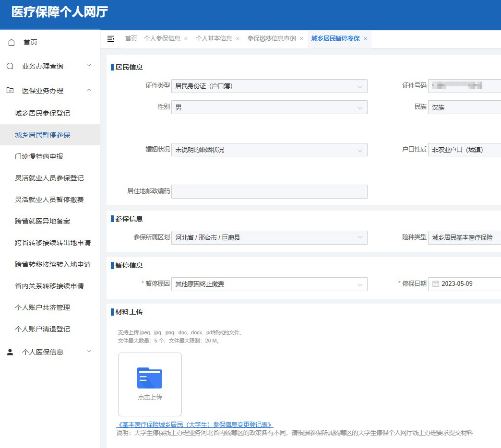Screen dimensions: 501x448
Task: Click the 居住地邮政编码 input field
Action: (x=269, y=191)
